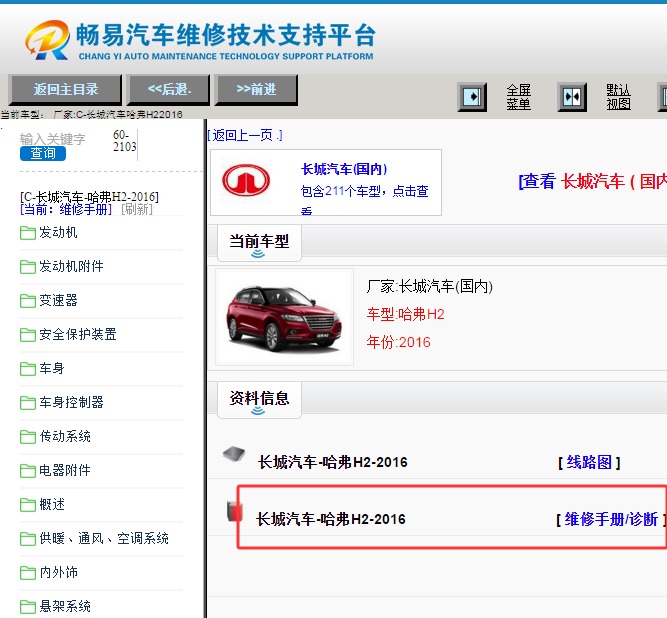Click the Great Wall red logo
The image size is (667, 618).
(x=246, y=180)
